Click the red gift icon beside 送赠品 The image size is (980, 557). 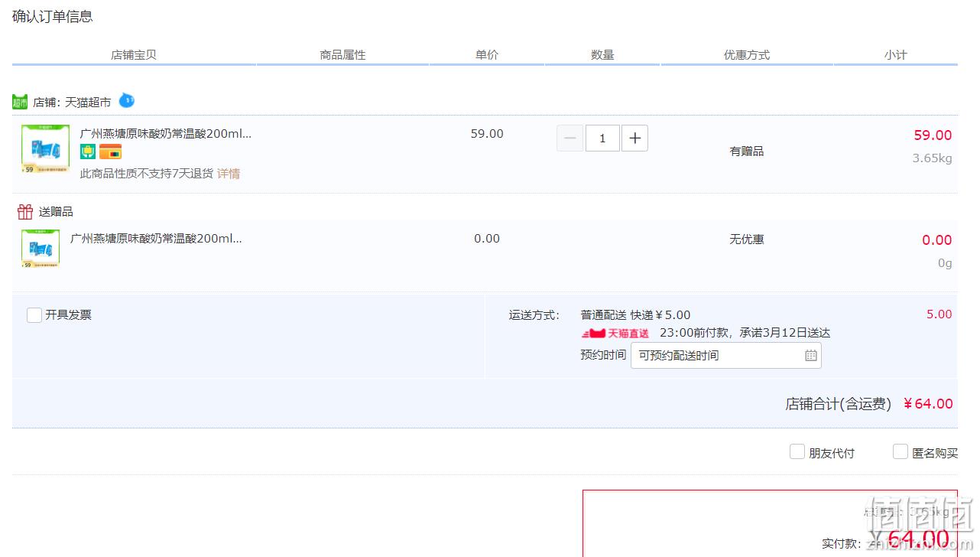25,211
